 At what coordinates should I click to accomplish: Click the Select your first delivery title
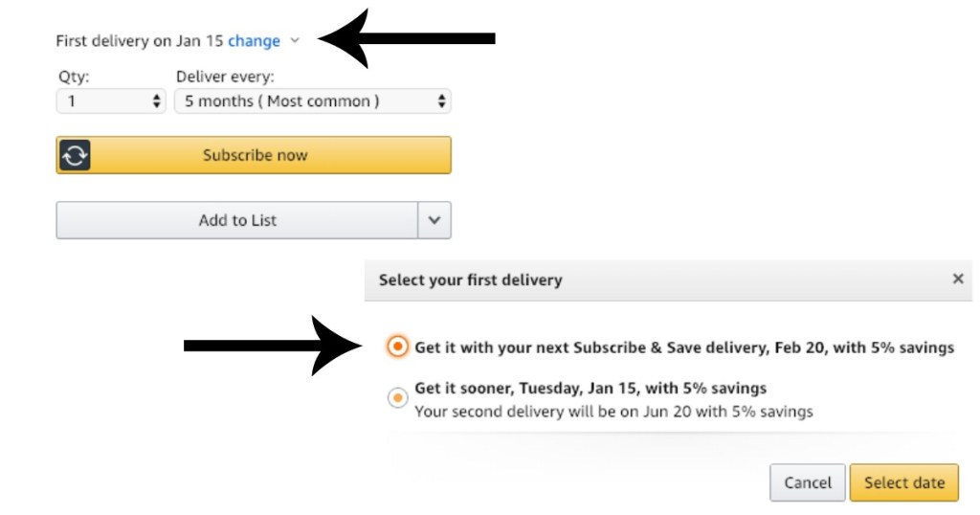click(x=470, y=280)
